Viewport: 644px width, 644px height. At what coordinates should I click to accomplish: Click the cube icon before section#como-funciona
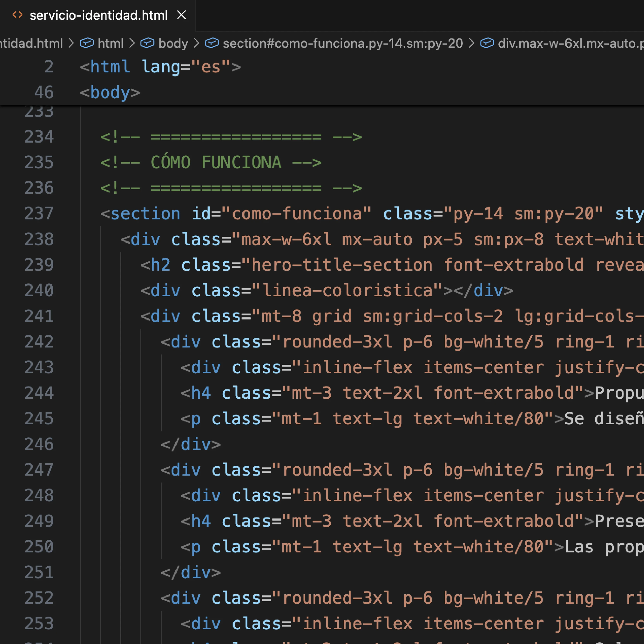(x=212, y=43)
